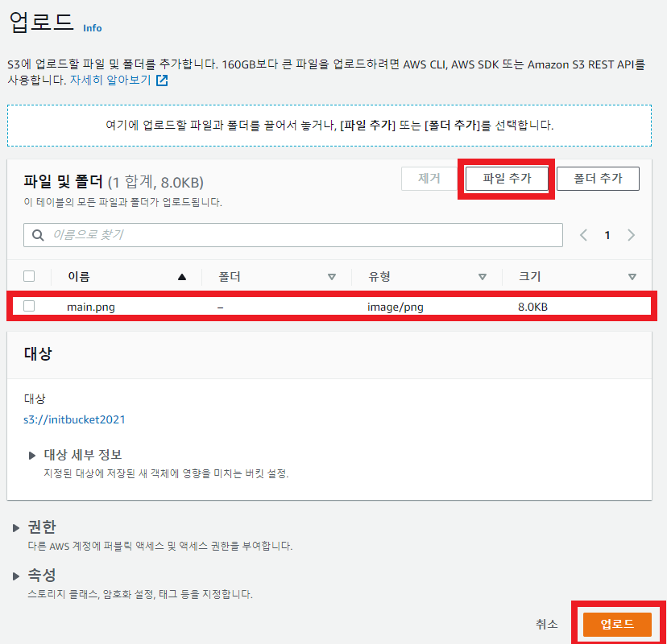Toggle the select-all checkbox in table header

(29, 276)
